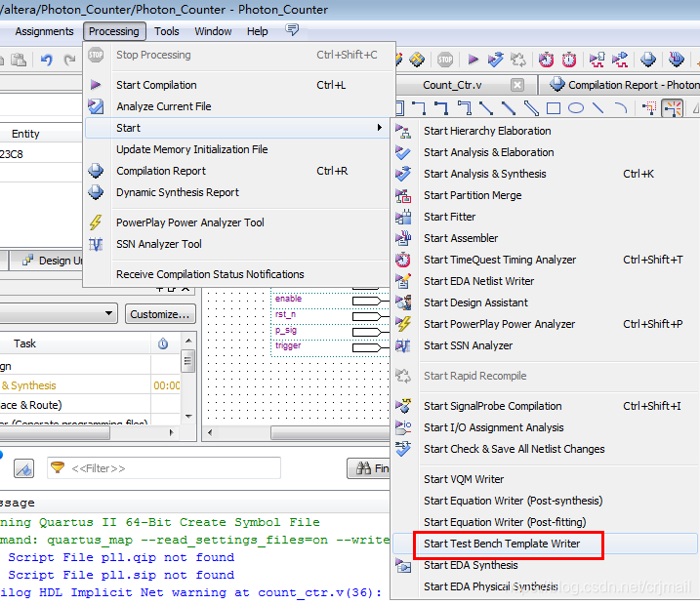The height and width of the screenshot is (605, 700).
Task: Choose Start Compilation from Processing menu
Action: coord(239,85)
